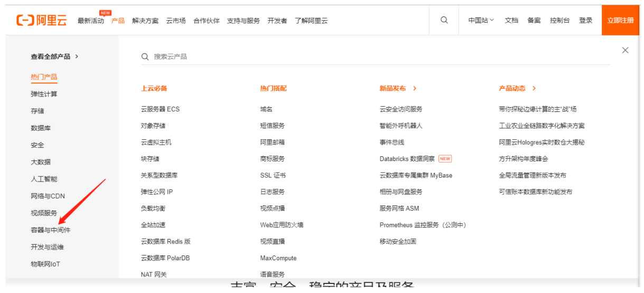644x293 pixels.
Task: Select 网络与CDN category
Action: 48,196
